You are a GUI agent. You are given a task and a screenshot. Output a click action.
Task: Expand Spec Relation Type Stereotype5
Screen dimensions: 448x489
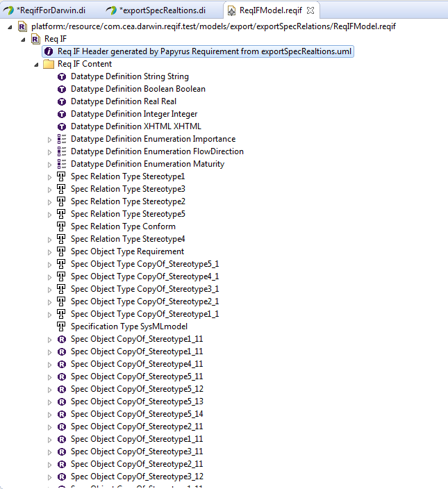click(49, 215)
